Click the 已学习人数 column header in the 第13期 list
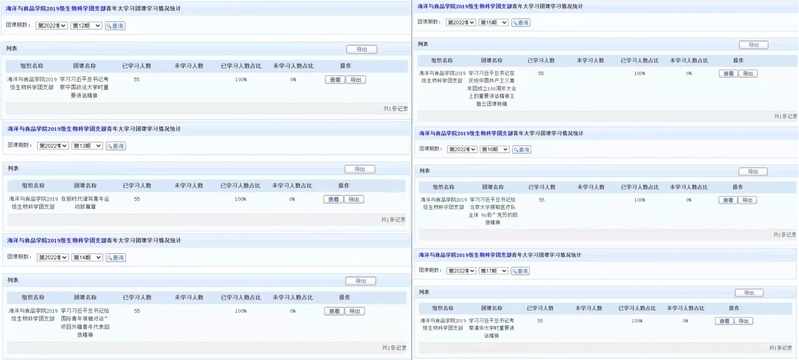799x360 pixels. tap(137, 186)
